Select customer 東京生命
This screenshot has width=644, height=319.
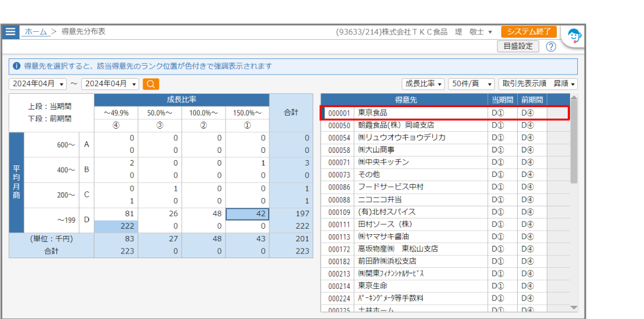pos(446,286)
